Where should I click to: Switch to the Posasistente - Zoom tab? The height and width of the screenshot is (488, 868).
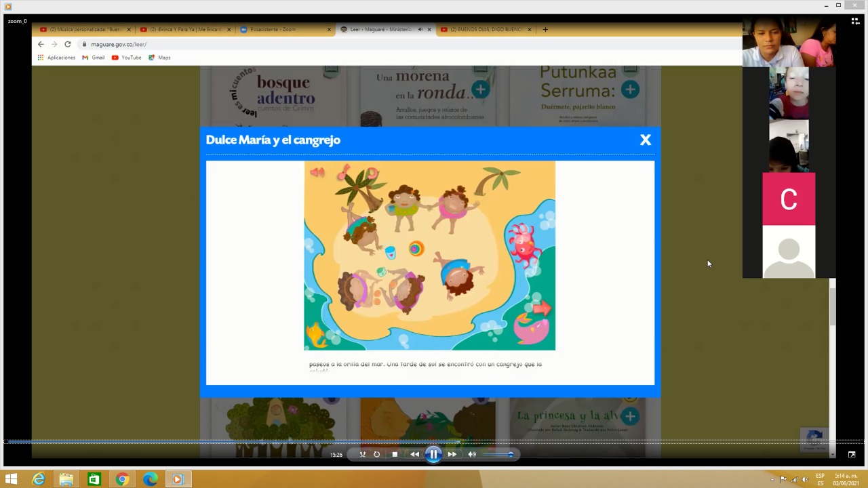coord(285,29)
